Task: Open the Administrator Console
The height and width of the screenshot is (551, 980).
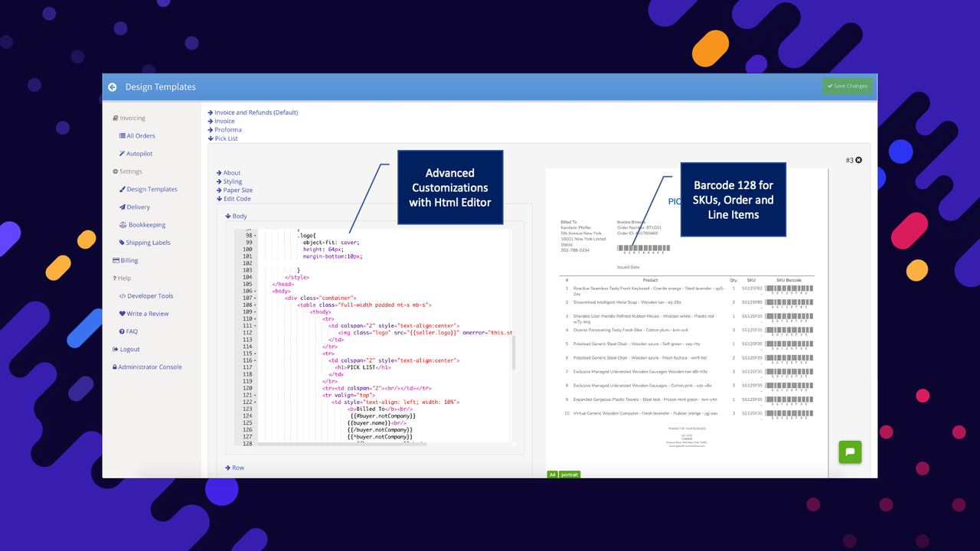Action: 147,367
